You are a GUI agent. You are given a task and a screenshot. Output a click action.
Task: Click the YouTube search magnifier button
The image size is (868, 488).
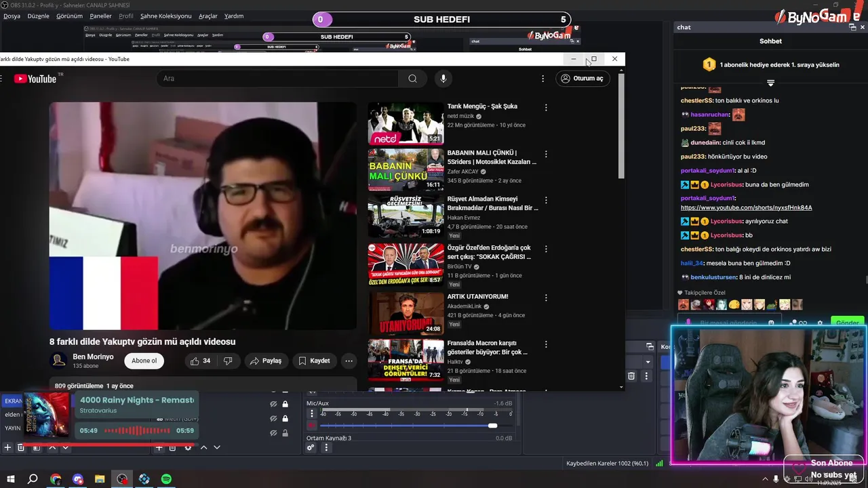(412, 79)
